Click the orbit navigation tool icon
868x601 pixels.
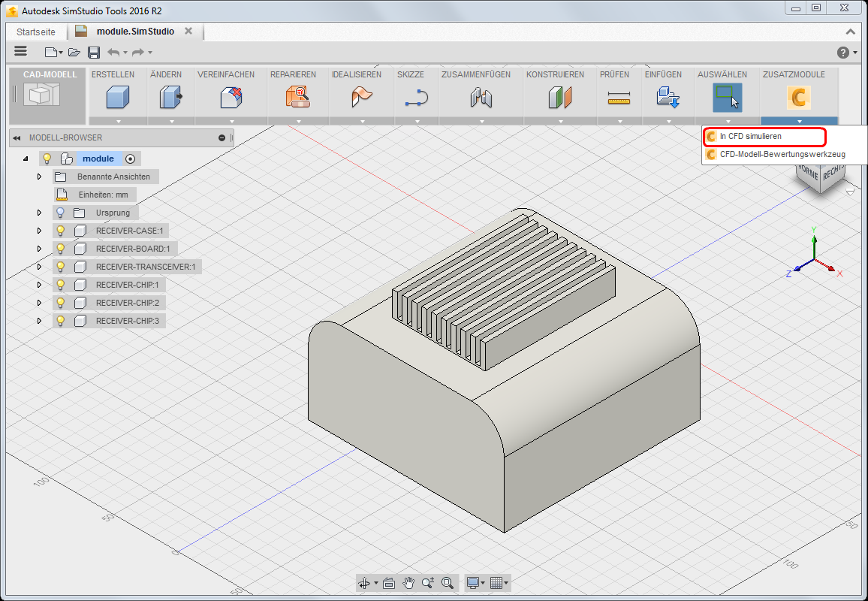pyautogui.click(x=364, y=583)
